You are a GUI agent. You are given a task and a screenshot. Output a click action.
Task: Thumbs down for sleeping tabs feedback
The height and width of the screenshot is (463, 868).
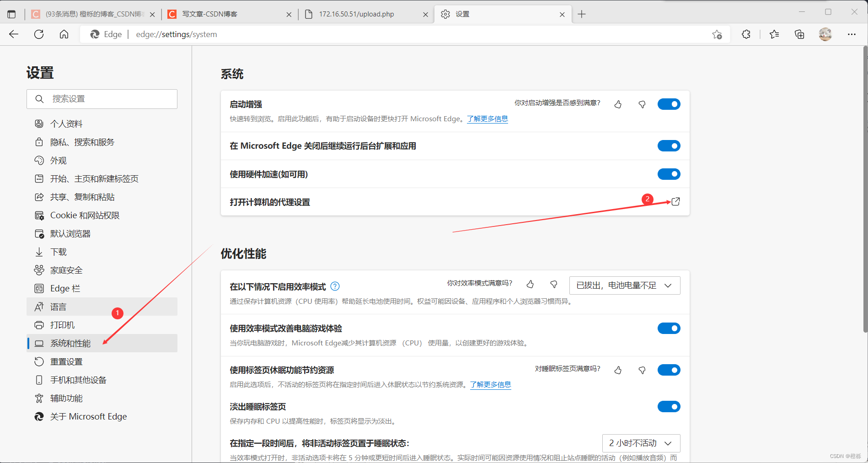pos(642,370)
